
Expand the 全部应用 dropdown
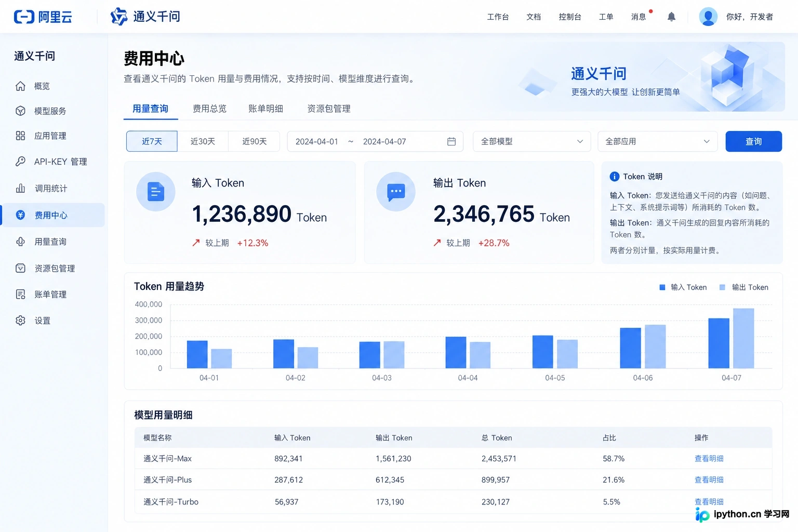click(x=658, y=141)
